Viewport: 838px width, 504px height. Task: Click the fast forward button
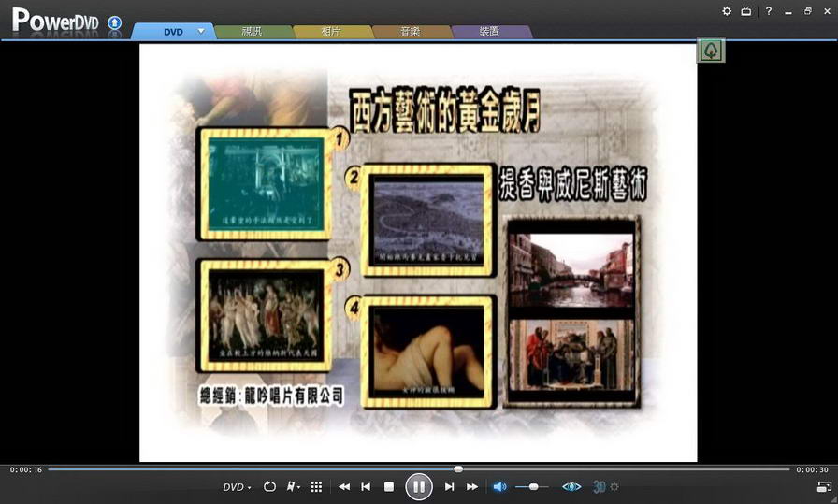(x=472, y=487)
